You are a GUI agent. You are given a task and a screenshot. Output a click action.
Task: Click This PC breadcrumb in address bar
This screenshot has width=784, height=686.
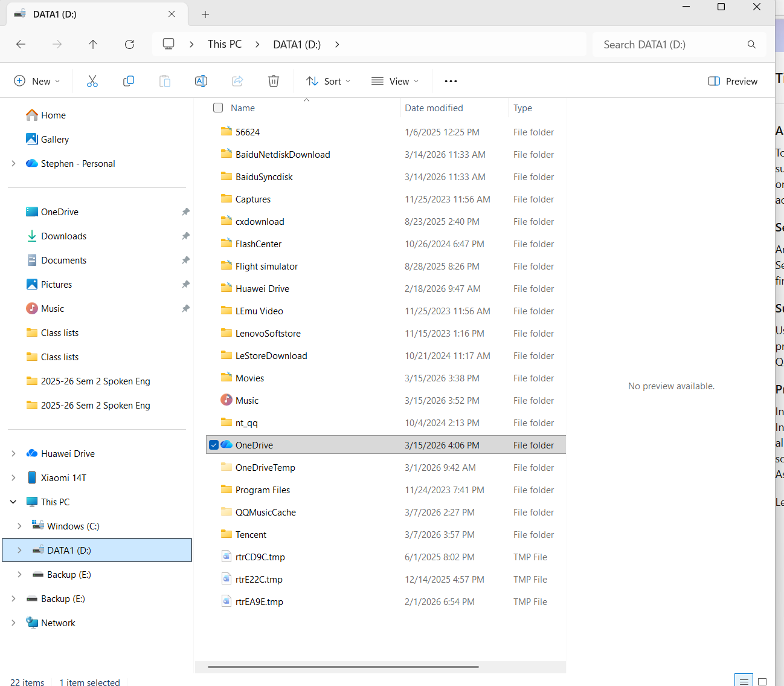point(225,44)
